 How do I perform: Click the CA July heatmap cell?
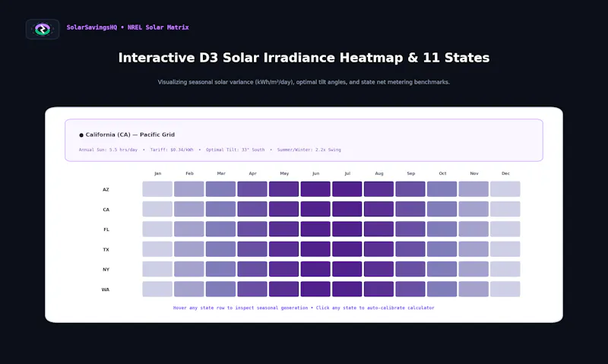coord(347,209)
